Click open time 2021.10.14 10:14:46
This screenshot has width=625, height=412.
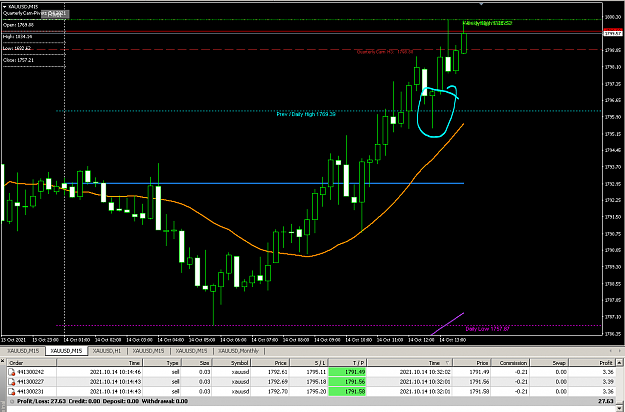tap(115, 372)
